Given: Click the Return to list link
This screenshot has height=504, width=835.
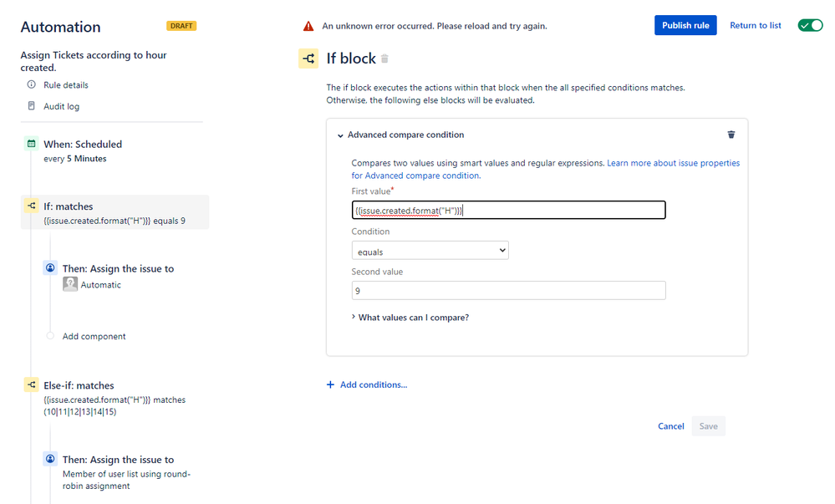Looking at the screenshot, I should coord(756,25).
